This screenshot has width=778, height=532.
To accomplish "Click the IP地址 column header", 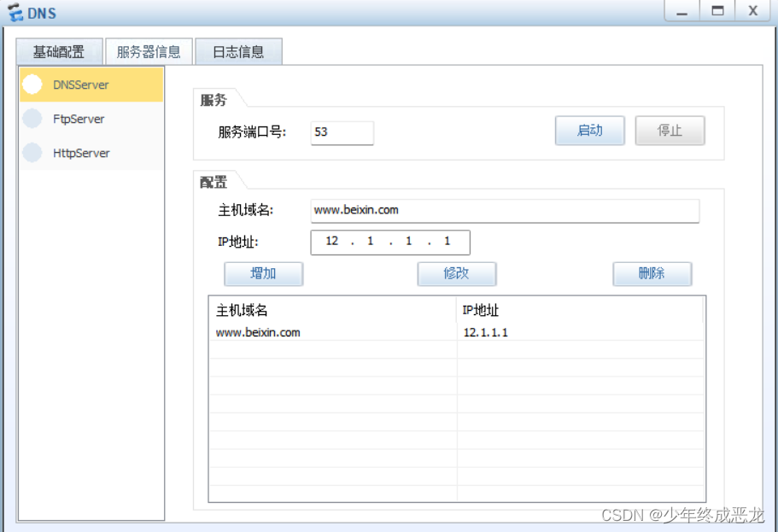I will pyautogui.click(x=580, y=311).
